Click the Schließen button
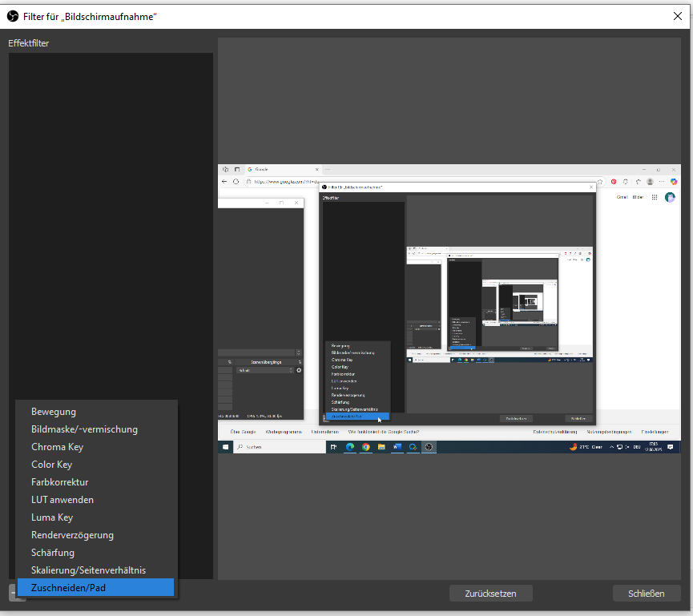 (647, 594)
